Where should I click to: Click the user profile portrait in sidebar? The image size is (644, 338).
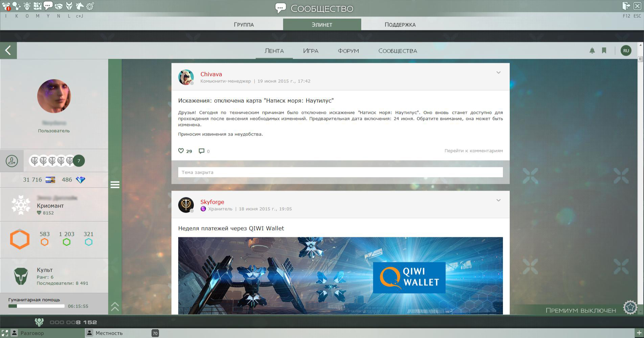point(54,96)
